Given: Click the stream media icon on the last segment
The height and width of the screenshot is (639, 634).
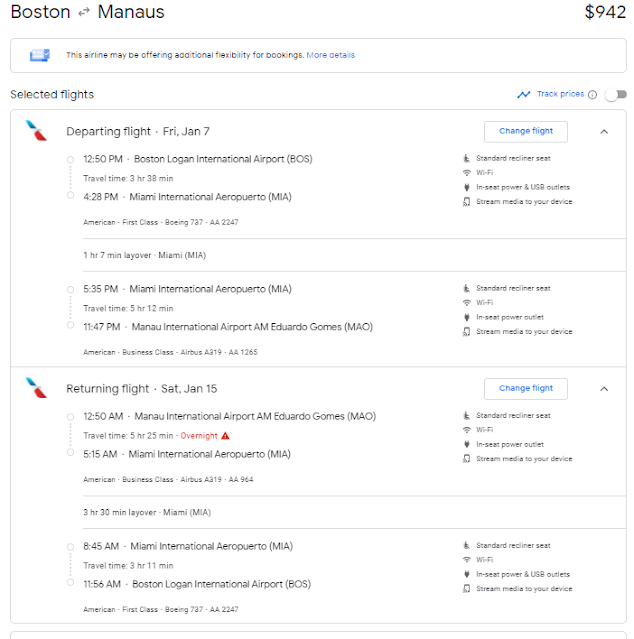Looking at the screenshot, I should click(x=467, y=589).
